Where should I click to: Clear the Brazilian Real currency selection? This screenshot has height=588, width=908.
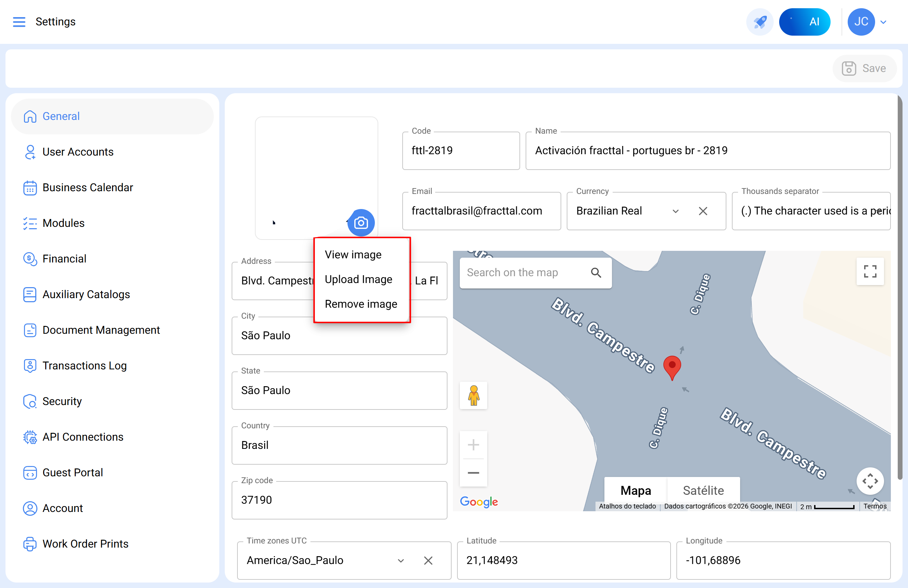(x=703, y=211)
